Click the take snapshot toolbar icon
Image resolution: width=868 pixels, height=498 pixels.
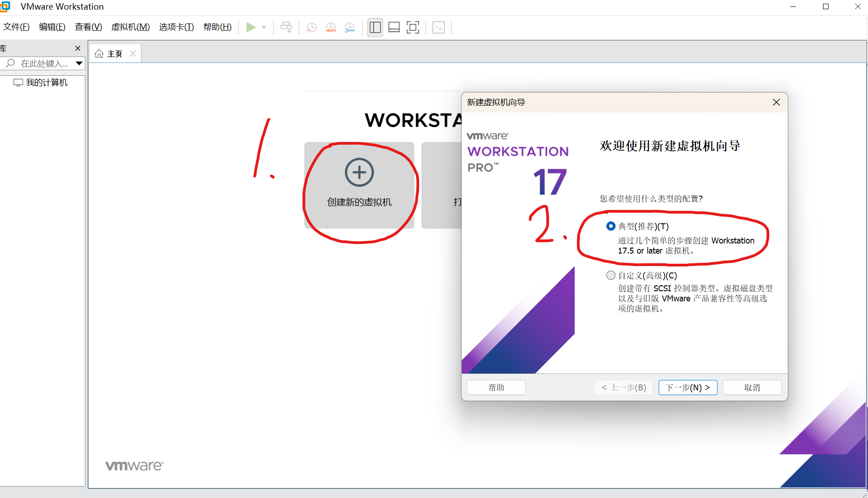[311, 28]
